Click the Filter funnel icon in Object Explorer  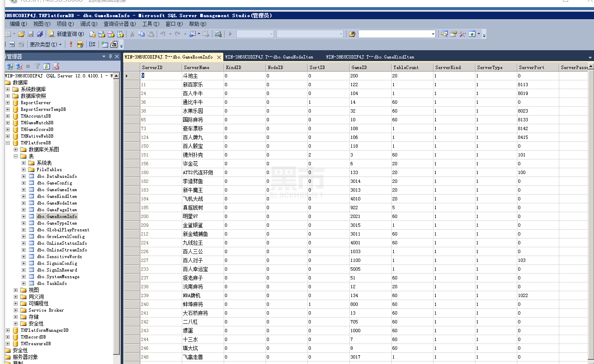(37, 66)
